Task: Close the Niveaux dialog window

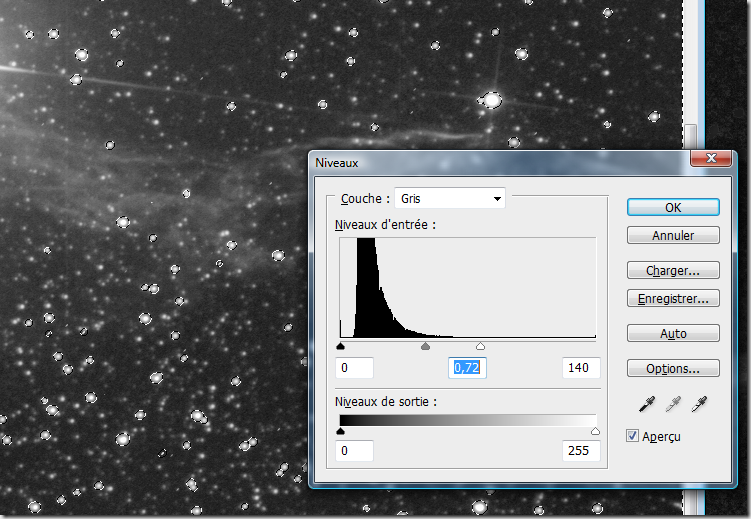Action: click(712, 160)
